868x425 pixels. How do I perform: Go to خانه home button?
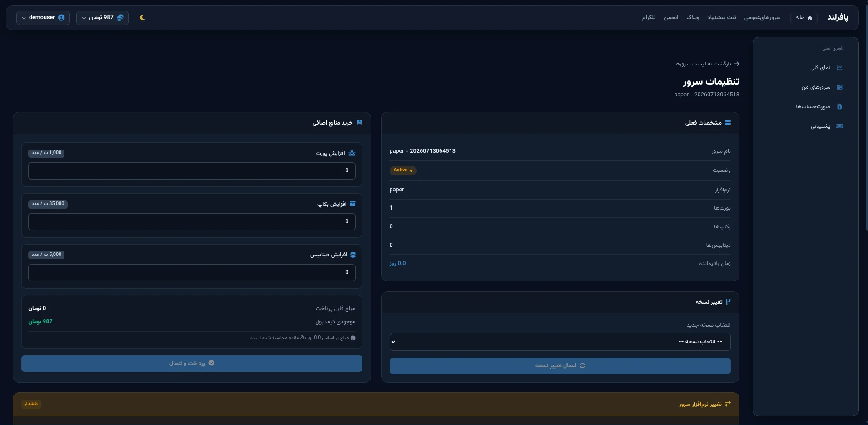[x=804, y=18]
